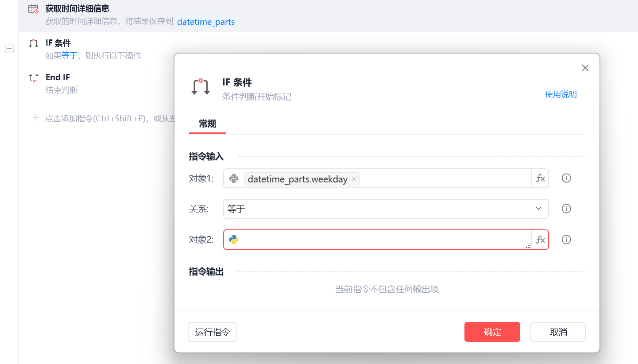
Task: Click the End IF step icon
Action: click(x=33, y=78)
